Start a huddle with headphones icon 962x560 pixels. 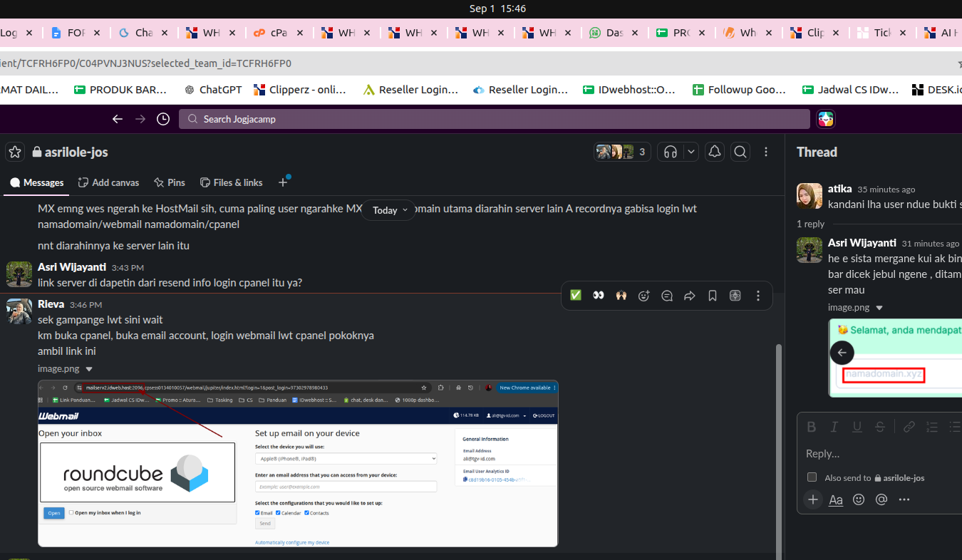(x=670, y=152)
